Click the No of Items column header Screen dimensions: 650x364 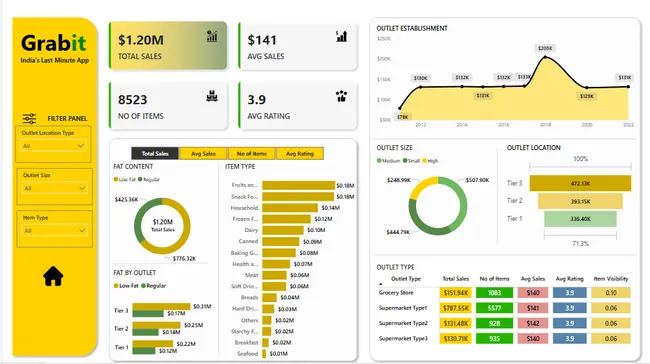click(494, 279)
